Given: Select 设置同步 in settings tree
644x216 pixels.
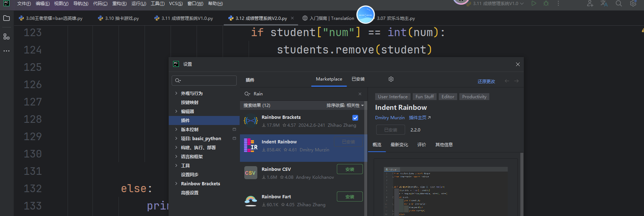Looking at the screenshot, I should coord(189,174).
